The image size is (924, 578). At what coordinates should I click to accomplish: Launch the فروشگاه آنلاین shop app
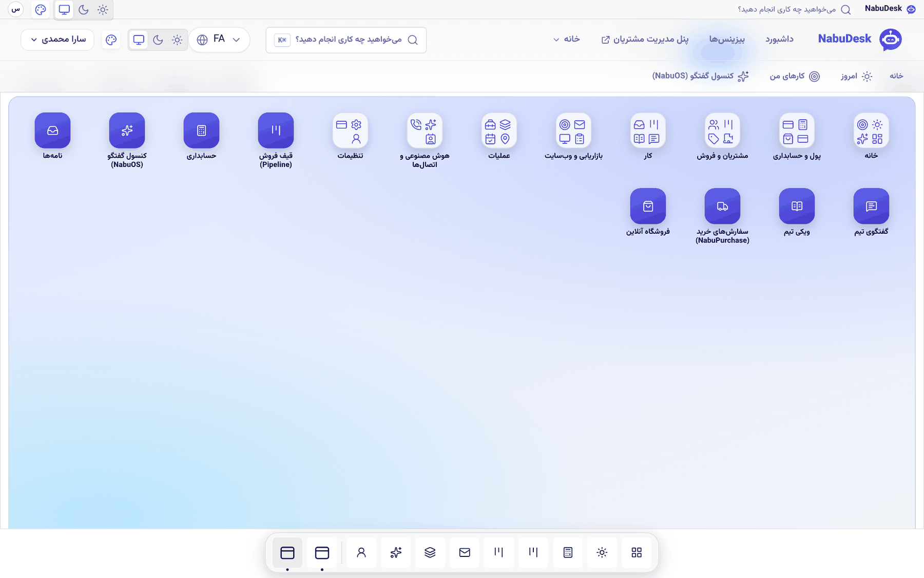tap(648, 206)
